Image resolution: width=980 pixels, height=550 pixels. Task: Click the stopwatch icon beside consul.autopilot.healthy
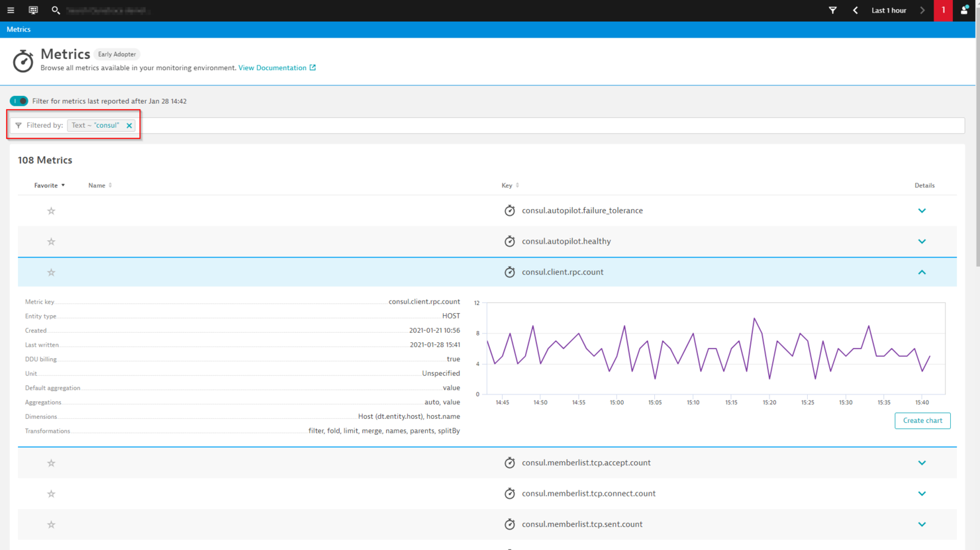(x=510, y=241)
